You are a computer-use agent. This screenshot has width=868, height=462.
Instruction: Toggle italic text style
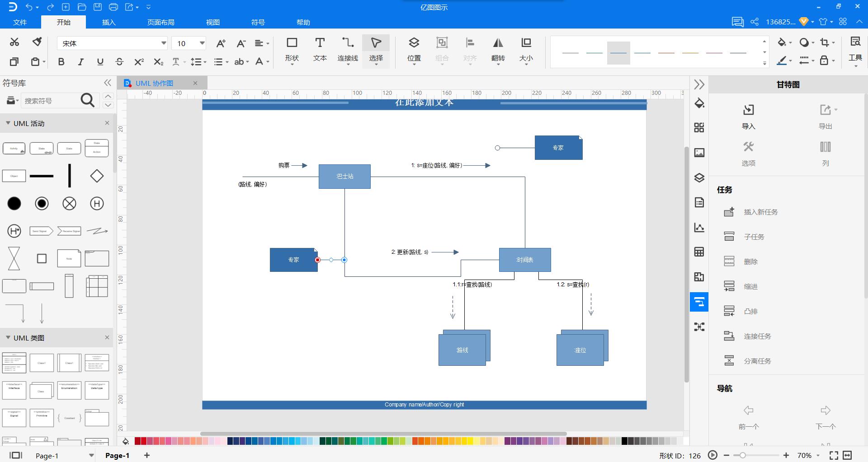tap(80, 62)
